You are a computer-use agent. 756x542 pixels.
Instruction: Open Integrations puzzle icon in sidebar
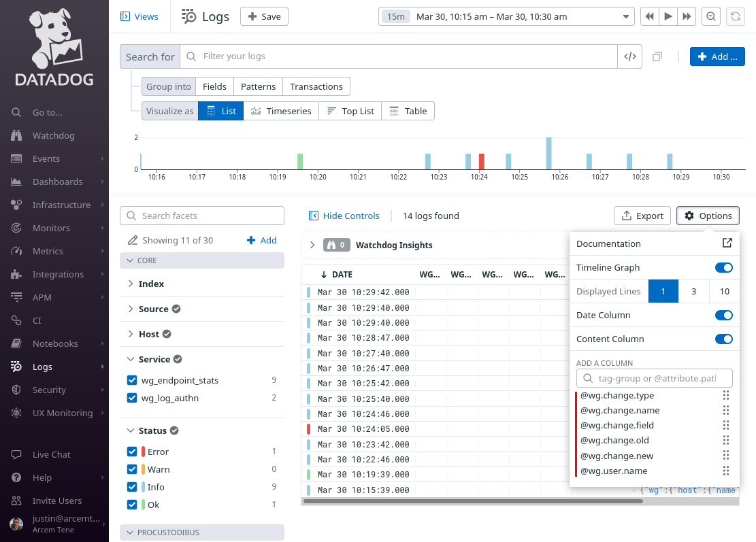[x=16, y=274]
